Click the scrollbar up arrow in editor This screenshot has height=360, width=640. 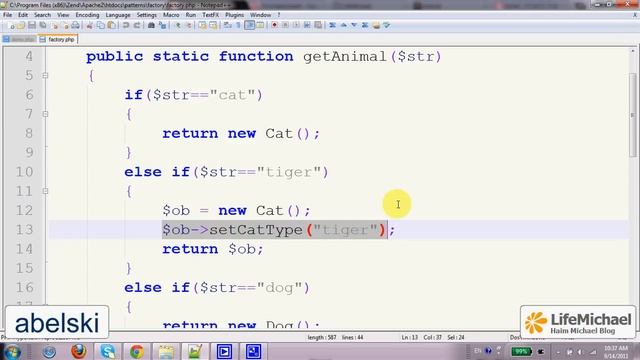coord(633,51)
